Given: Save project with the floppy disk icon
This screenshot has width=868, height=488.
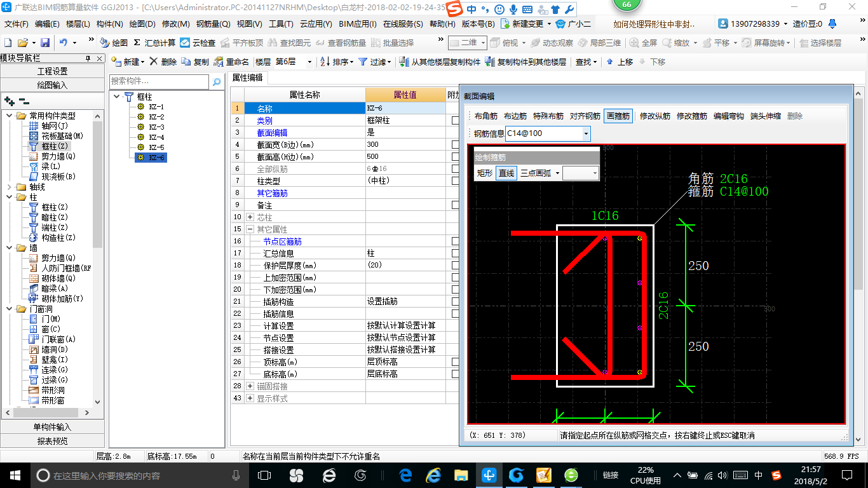Looking at the screenshot, I should (45, 43).
